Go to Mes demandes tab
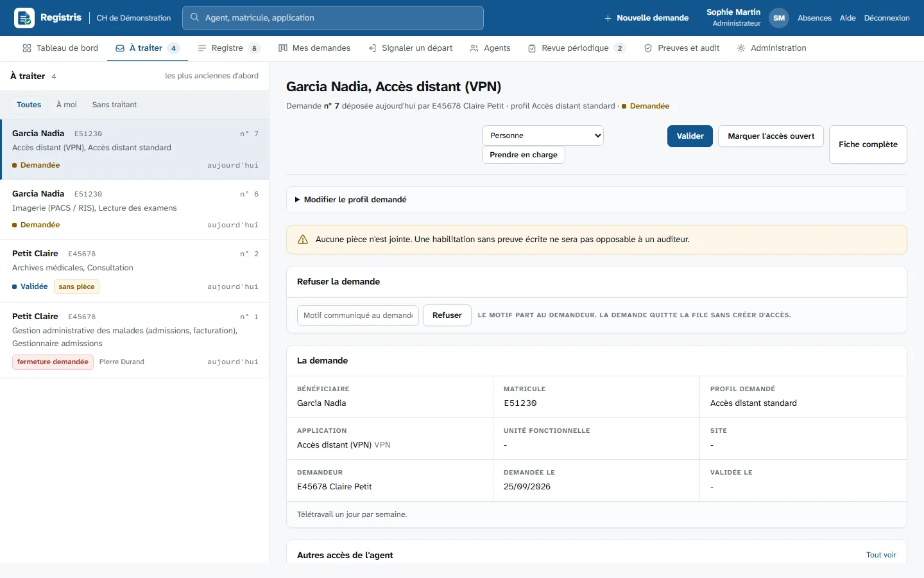Screen dimensions: 924x578 coord(314,48)
